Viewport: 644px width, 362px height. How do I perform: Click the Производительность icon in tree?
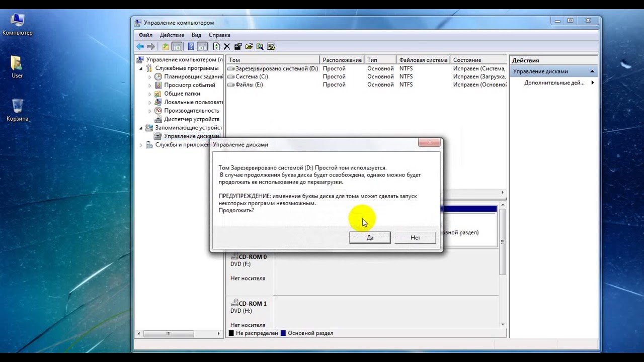158,111
